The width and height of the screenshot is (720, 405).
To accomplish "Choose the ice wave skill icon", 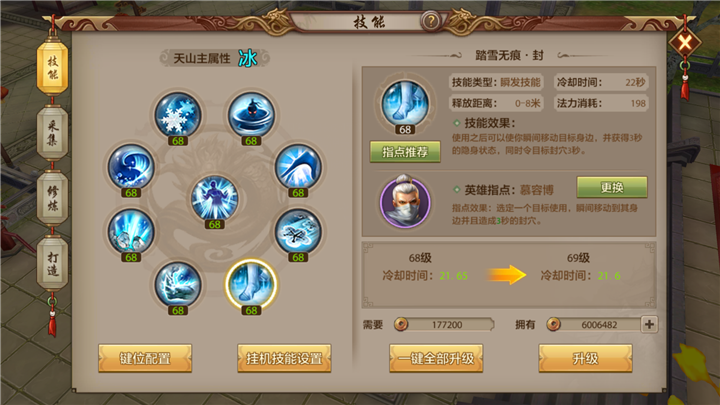I will point(131,167).
